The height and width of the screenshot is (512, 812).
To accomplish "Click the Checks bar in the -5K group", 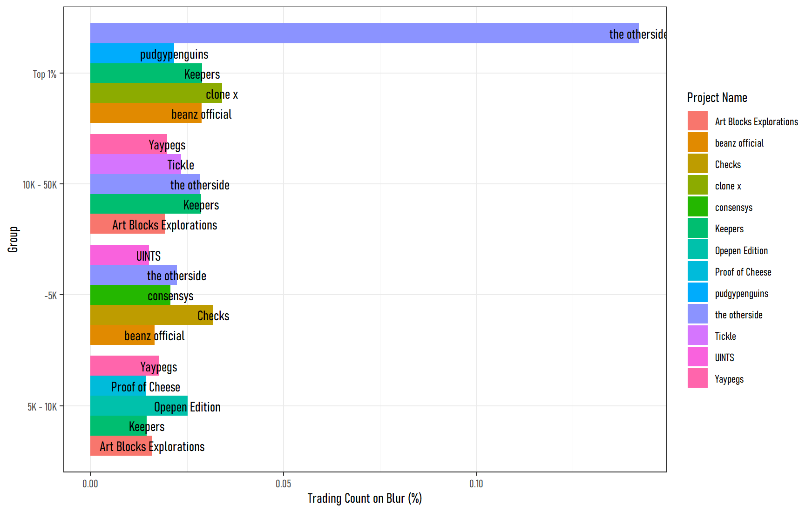I will [151, 315].
